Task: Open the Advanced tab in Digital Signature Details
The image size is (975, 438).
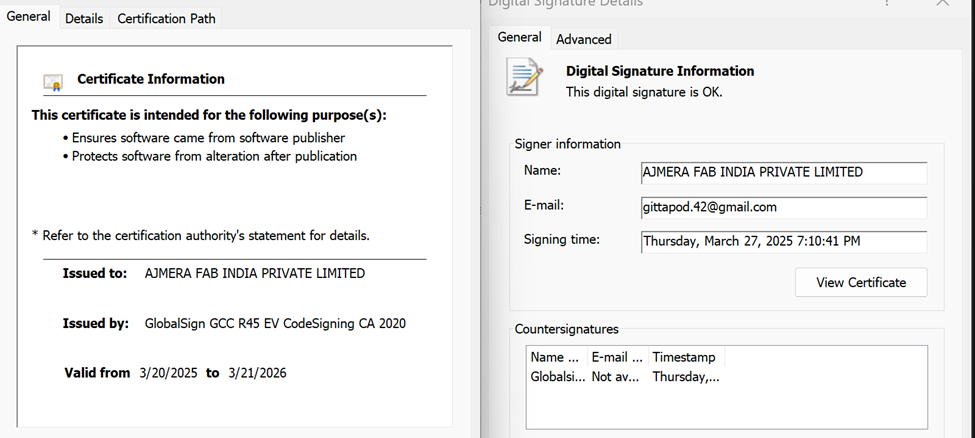Action: pyautogui.click(x=583, y=39)
